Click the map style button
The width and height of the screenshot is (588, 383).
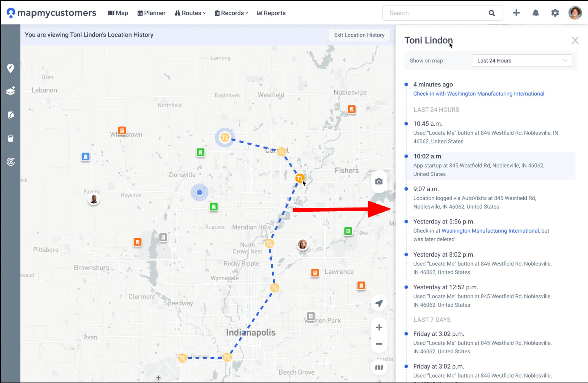[x=379, y=367]
